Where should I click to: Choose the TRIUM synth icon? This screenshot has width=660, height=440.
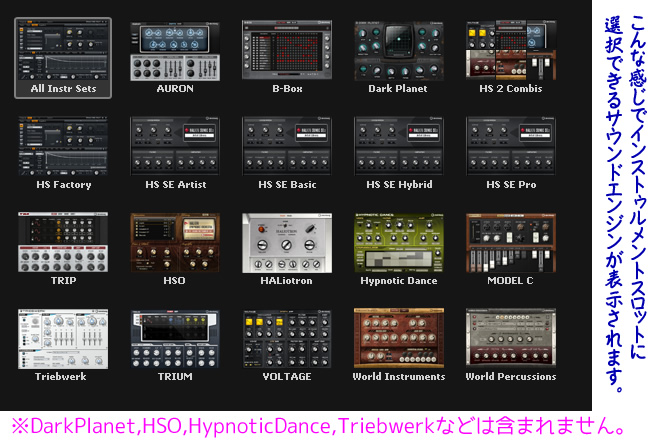point(175,339)
